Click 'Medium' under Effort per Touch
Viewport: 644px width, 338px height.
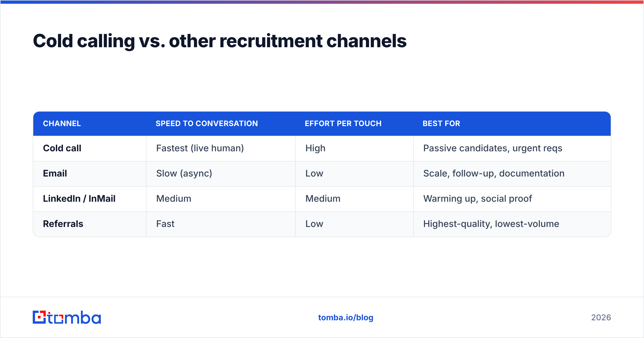[323, 199]
